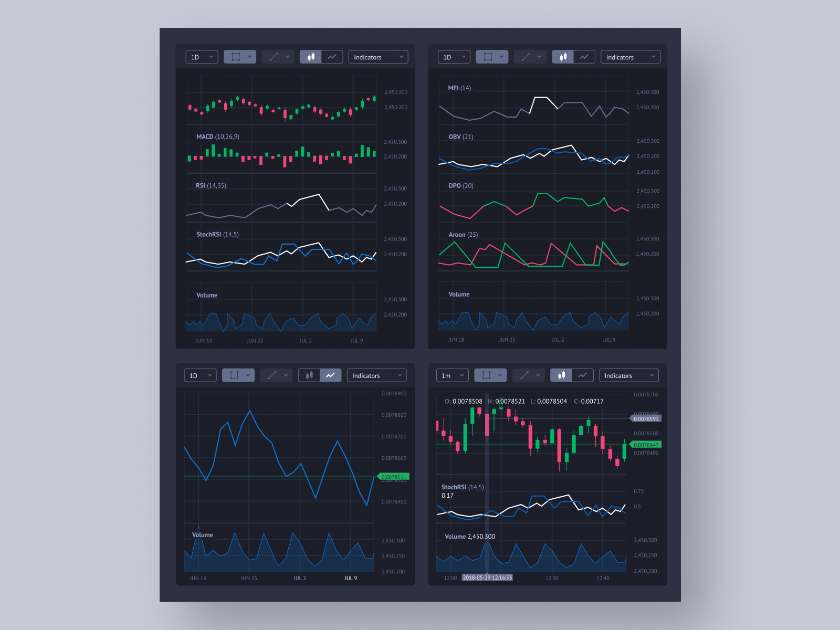
Task: Expand the rectangle tool arrow in bottom-left chart
Action: click(x=248, y=375)
